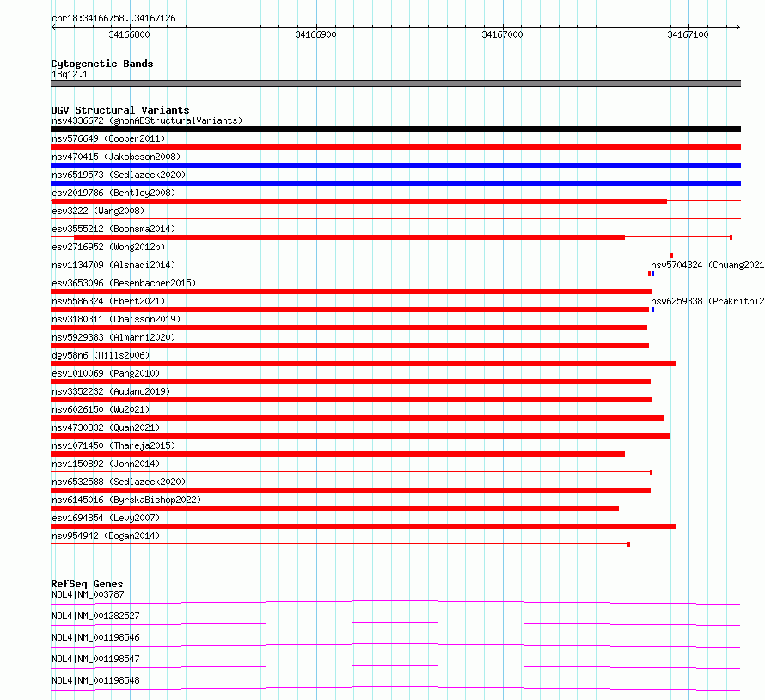765x700 pixels.
Task: Open the esv1694854 (Levy2007) label
Action: (106, 518)
